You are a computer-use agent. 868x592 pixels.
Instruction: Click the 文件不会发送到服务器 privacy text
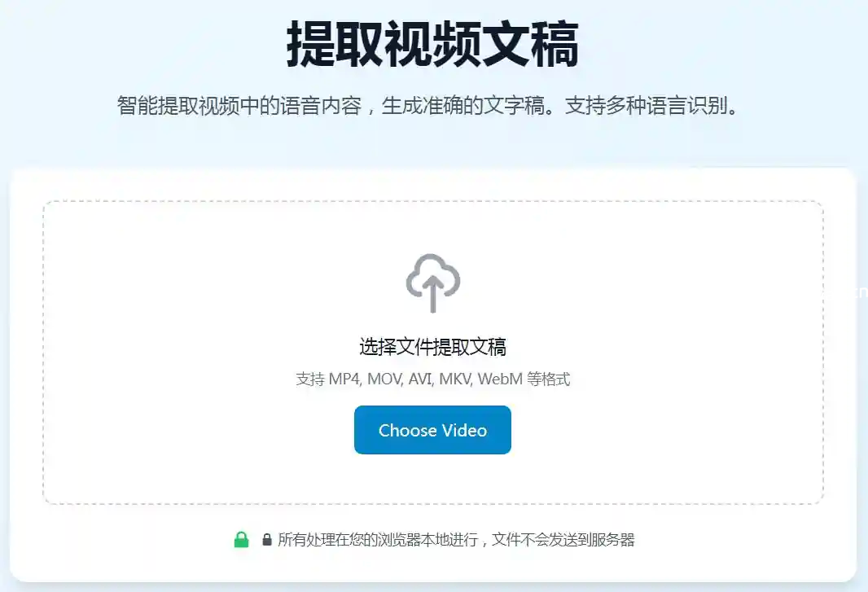click(563, 539)
